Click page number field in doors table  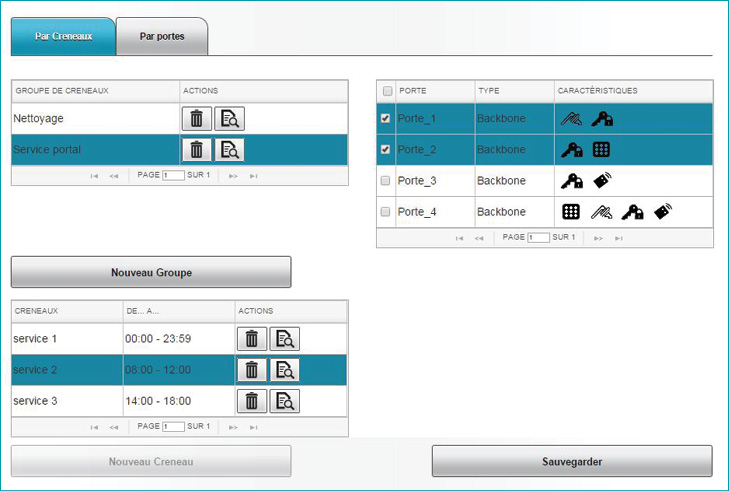[x=538, y=238]
